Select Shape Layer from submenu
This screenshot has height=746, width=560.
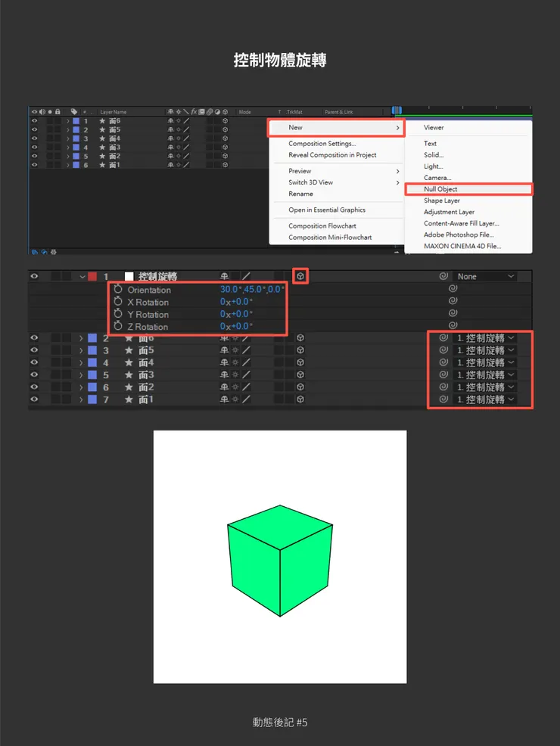click(441, 200)
